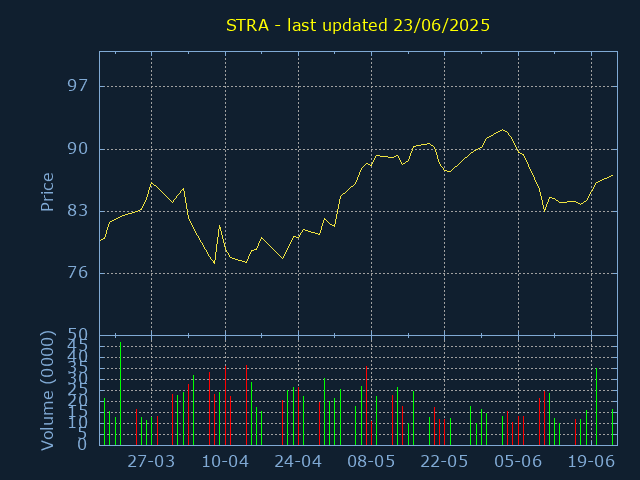Click the 76 price axis value
640x480 pixels.
78,273
